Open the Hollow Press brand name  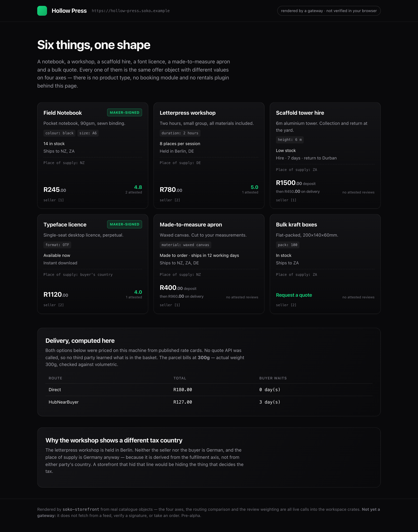point(69,11)
